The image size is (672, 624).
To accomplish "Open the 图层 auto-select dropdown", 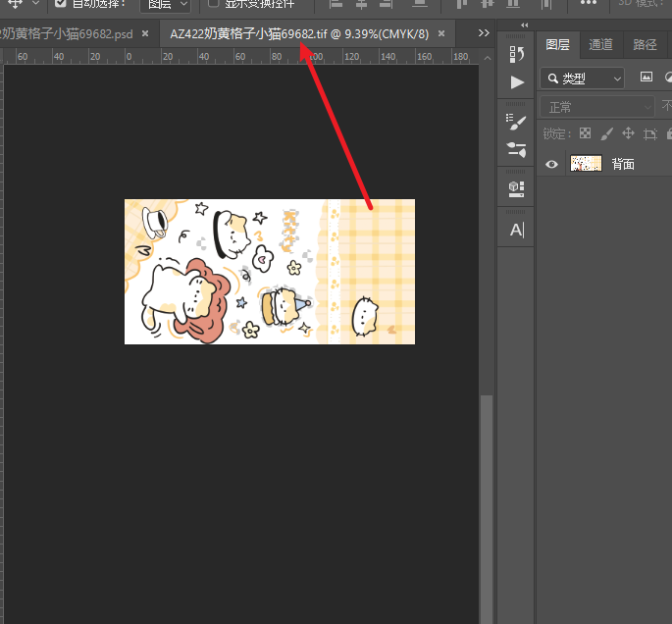I will [166, 5].
